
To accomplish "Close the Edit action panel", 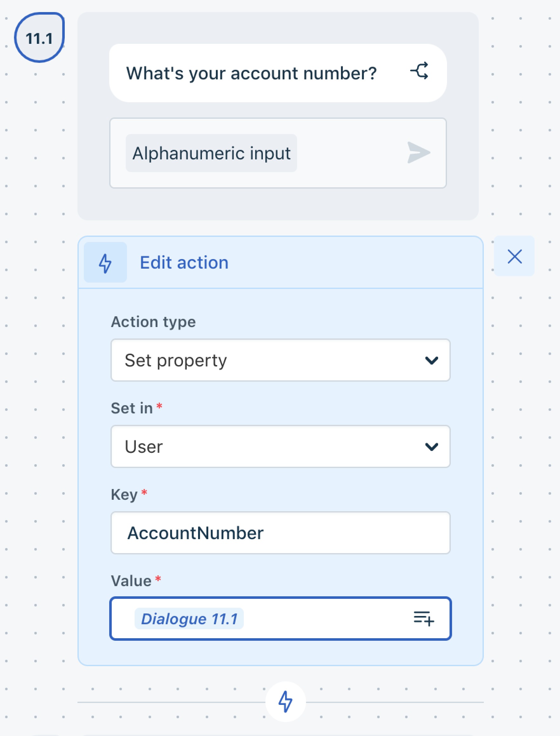I will (514, 256).
